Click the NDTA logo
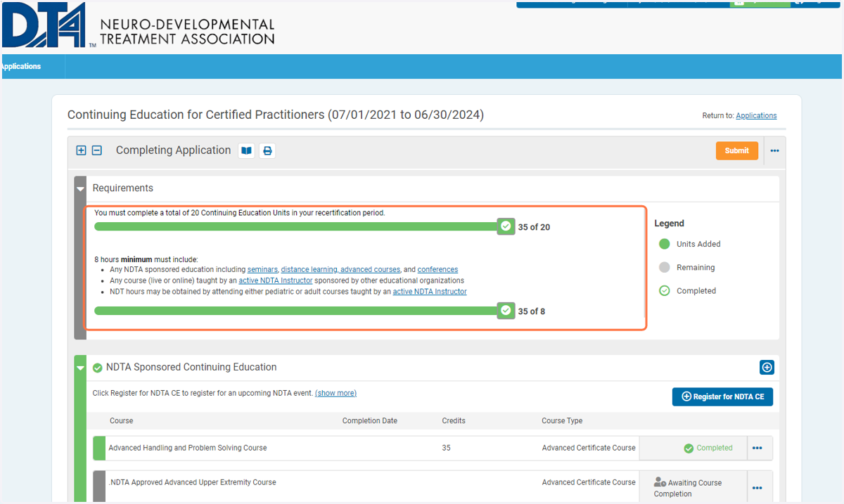Screen dimensions: 844x504 pos(137,26)
